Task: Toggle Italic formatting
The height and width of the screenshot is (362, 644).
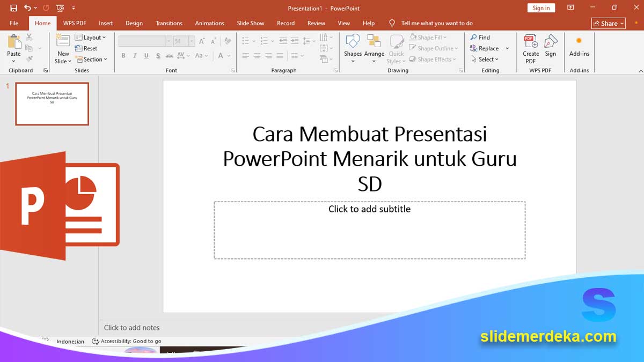Action: click(135, 56)
